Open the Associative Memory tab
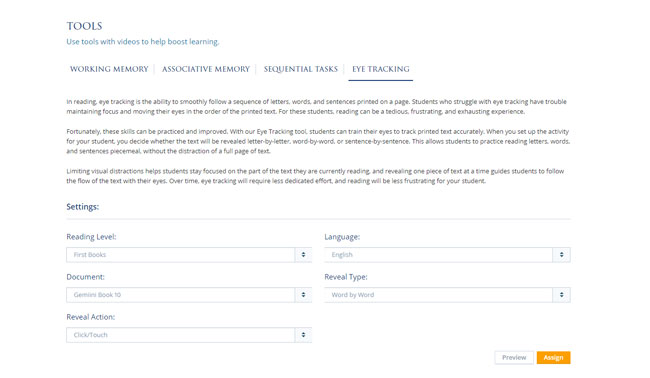The height and width of the screenshot is (378, 650). [x=206, y=69]
